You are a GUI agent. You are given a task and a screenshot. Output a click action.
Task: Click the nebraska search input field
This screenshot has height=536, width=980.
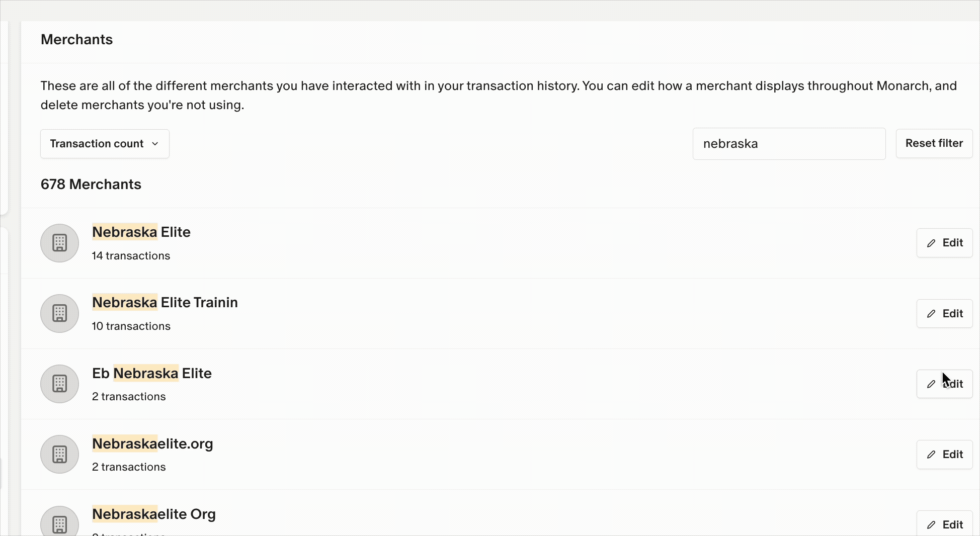pos(788,143)
